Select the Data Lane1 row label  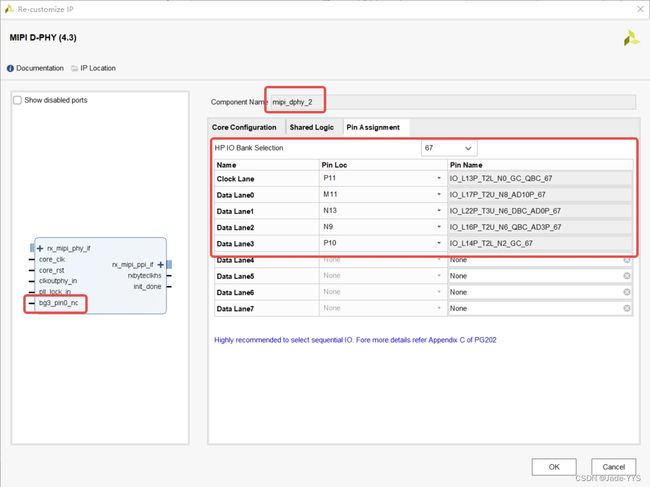point(235,211)
